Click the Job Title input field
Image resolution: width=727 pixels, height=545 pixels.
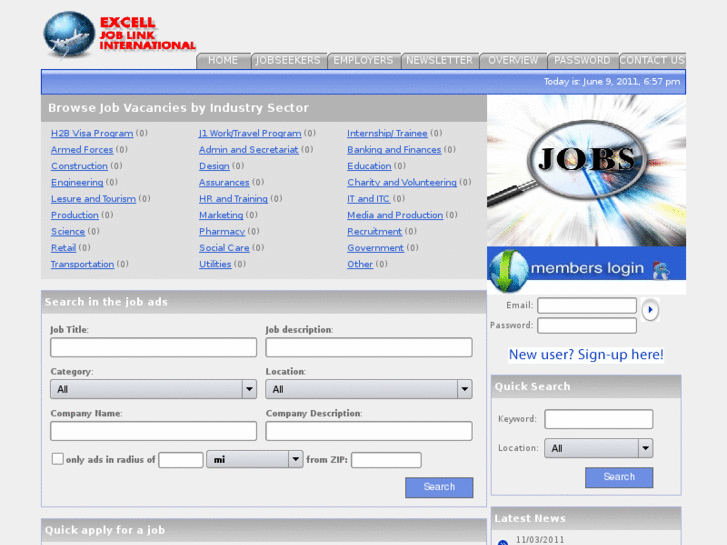coord(153,347)
